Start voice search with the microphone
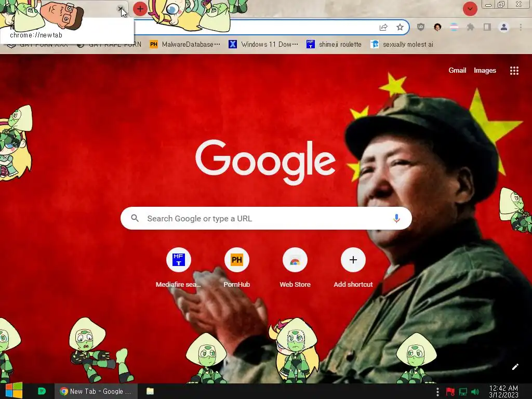Image resolution: width=532 pixels, height=399 pixels. pos(396,218)
